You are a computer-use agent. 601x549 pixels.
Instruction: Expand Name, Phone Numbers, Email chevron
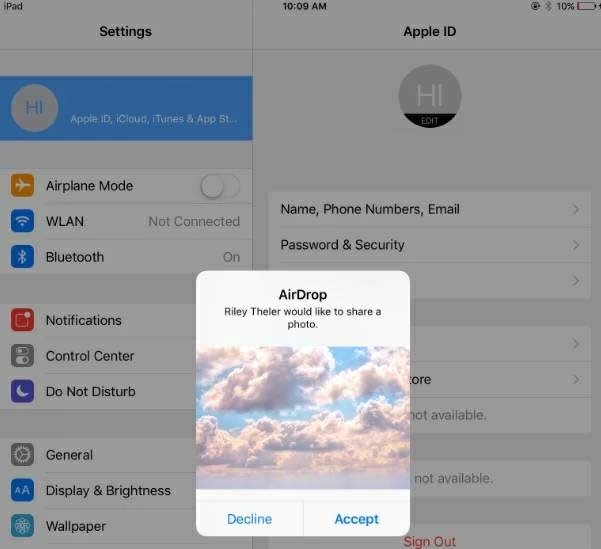[x=575, y=210]
